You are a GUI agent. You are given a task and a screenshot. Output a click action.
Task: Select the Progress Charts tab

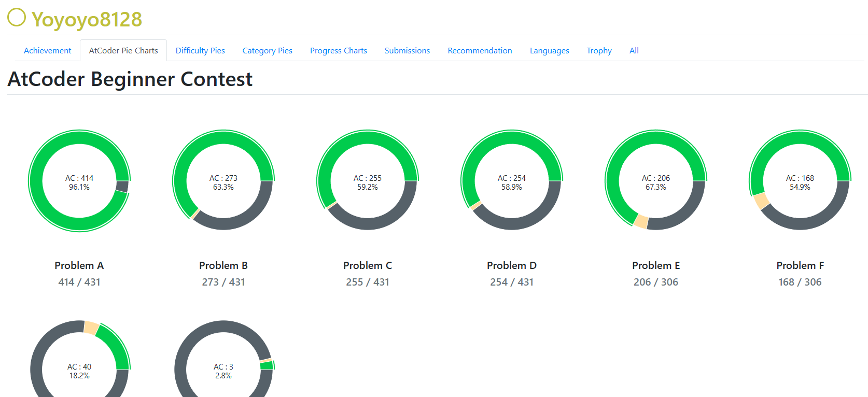point(338,51)
